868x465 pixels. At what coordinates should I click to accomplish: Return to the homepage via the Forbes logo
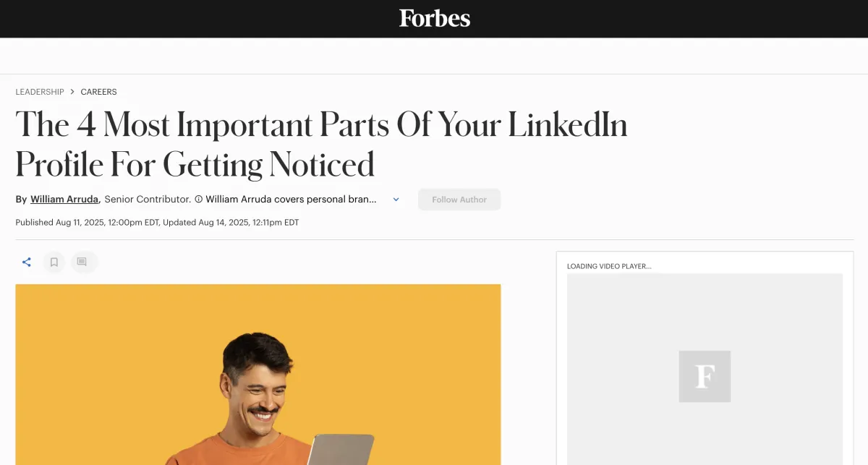pyautogui.click(x=434, y=18)
